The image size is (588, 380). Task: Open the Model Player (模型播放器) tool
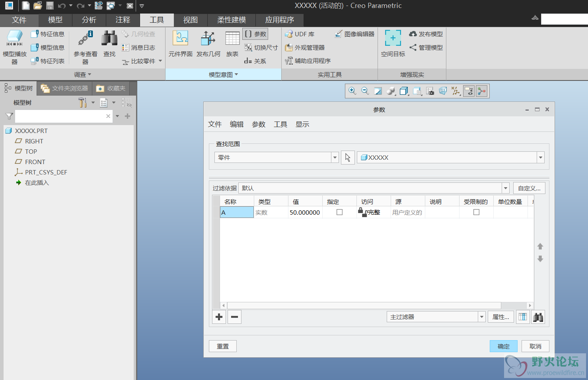[15, 47]
